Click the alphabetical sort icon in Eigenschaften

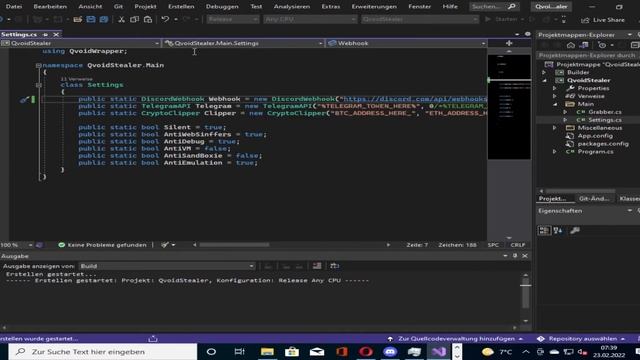pyautogui.click(x=558, y=231)
